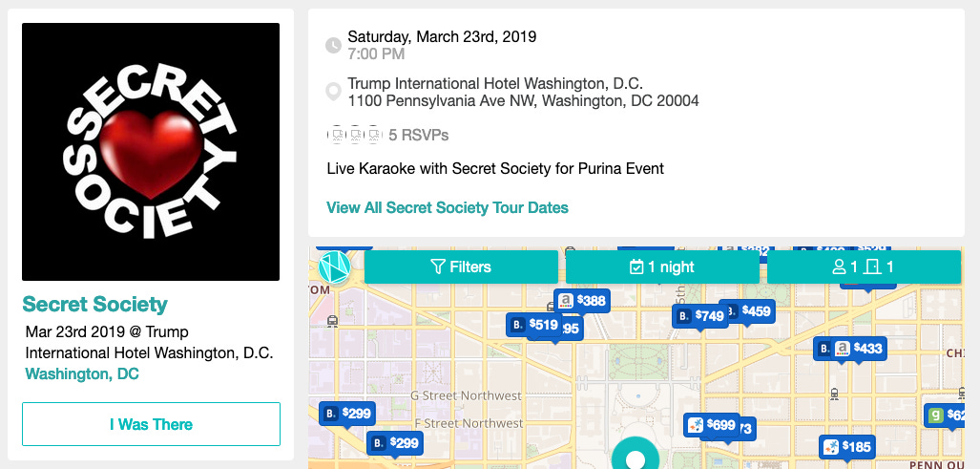Screen dimensions: 980x469
Task: Open the Secret Society artist link
Action: click(95, 305)
